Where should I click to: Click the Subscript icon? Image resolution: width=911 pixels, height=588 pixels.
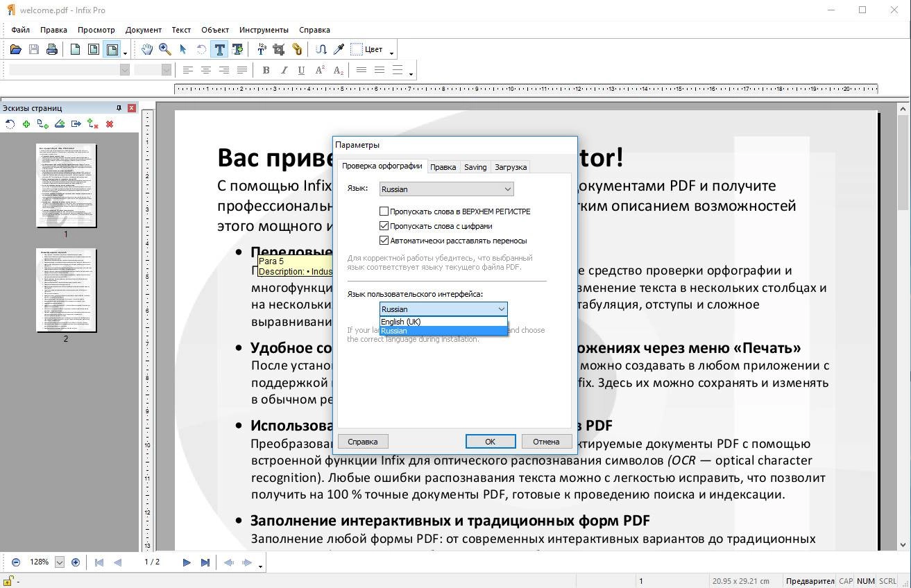pos(338,70)
